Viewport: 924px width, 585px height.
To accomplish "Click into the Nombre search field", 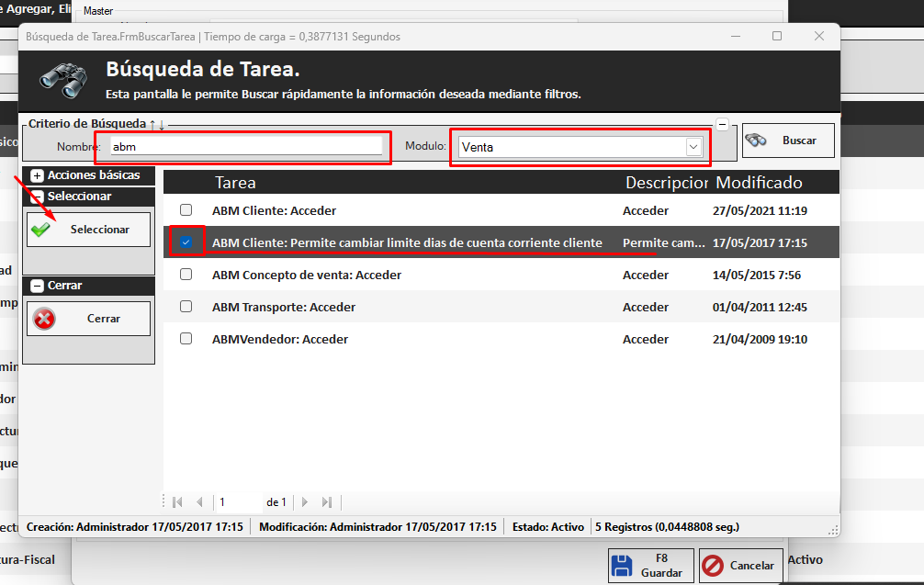I will point(245,146).
